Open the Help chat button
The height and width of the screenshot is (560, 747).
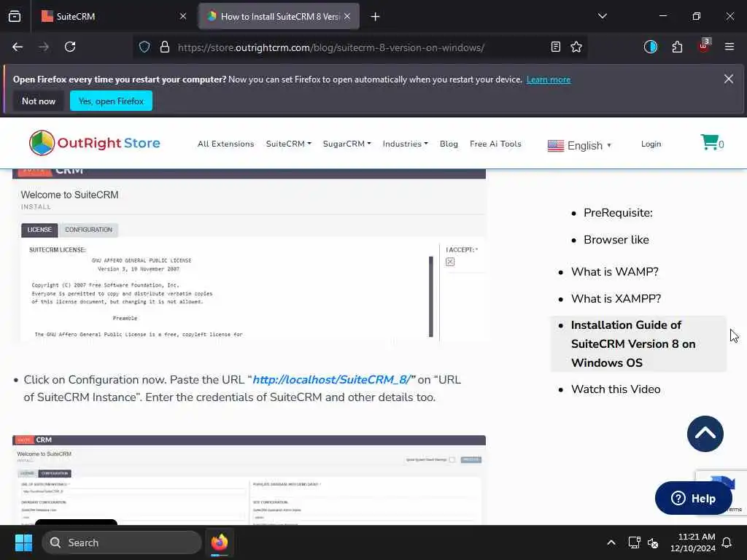693,498
